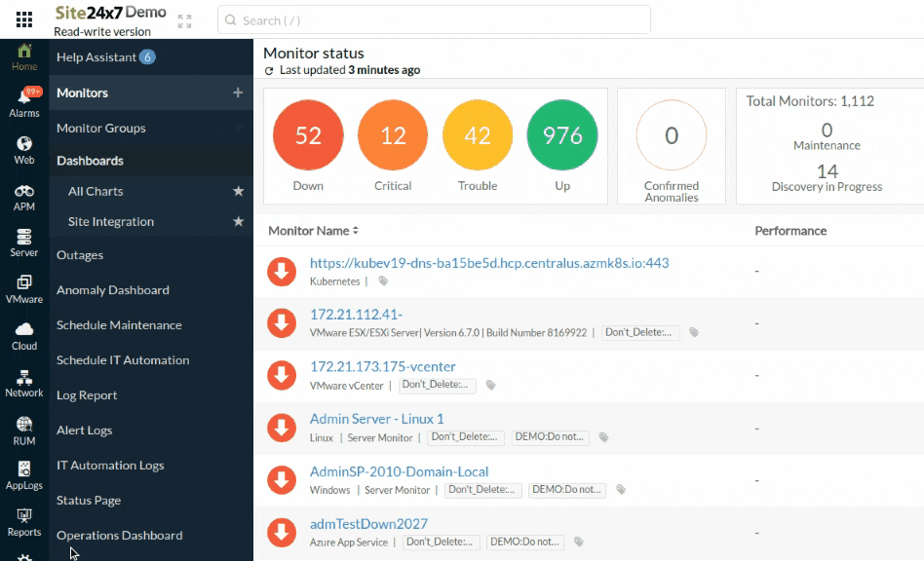924x561 pixels.
Task: Filter by red 52 Down circle
Action: pos(308,134)
